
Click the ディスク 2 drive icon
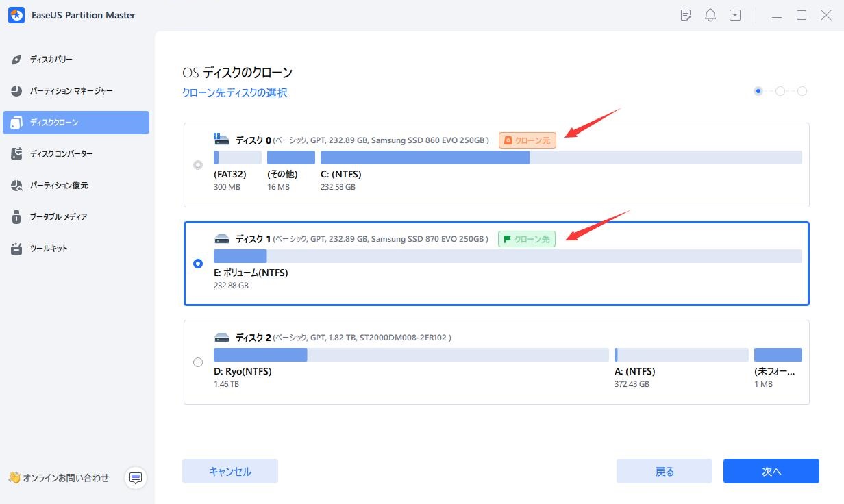click(221, 338)
